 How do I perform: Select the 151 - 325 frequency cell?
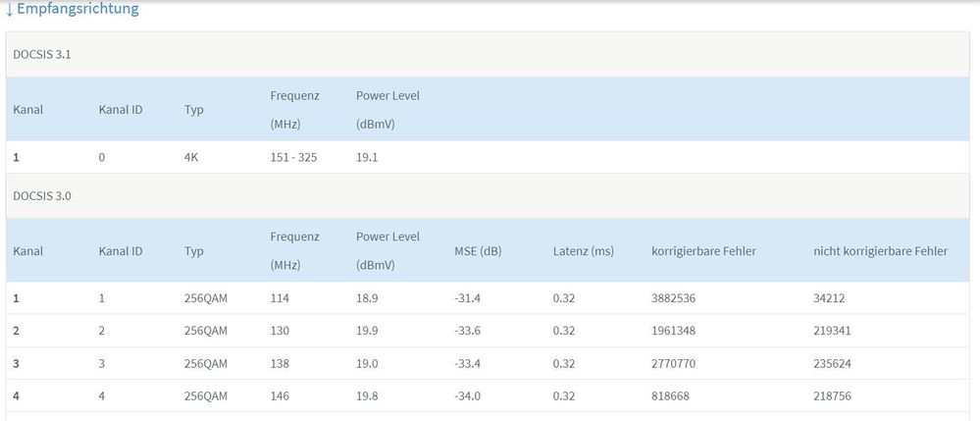pos(293,157)
